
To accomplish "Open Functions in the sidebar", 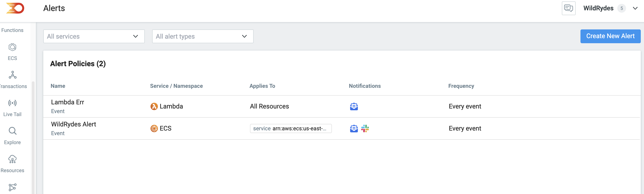I will pyautogui.click(x=12, y=30).
